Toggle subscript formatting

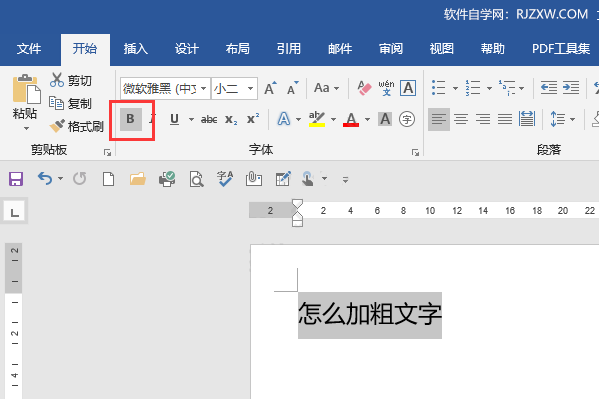pos(231,119)
